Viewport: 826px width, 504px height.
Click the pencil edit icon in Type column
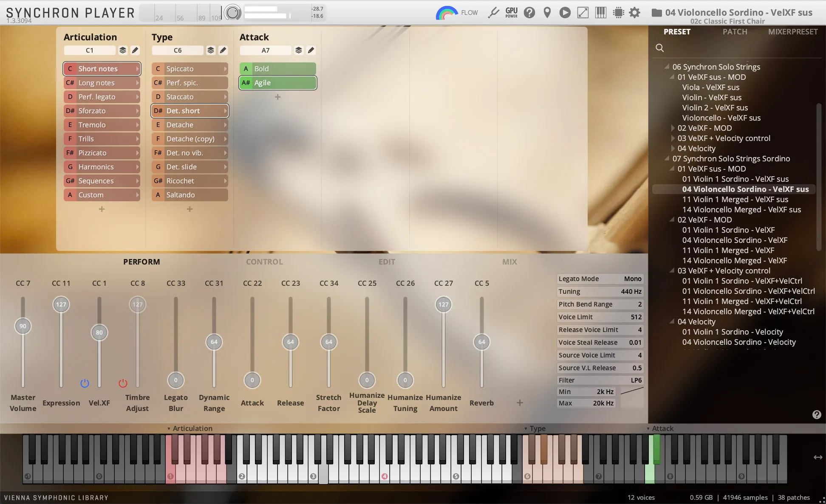tap(223, 50)
